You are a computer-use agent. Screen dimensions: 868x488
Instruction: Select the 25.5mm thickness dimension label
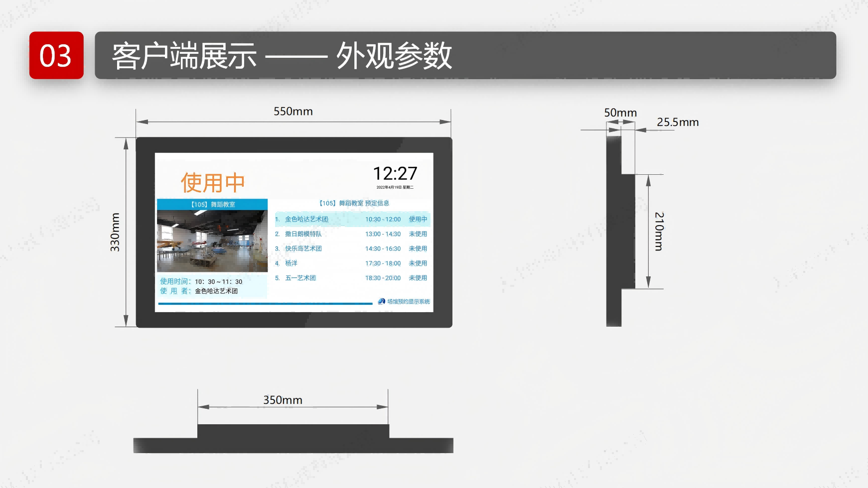pyautogui.click(x=677, y=122)
